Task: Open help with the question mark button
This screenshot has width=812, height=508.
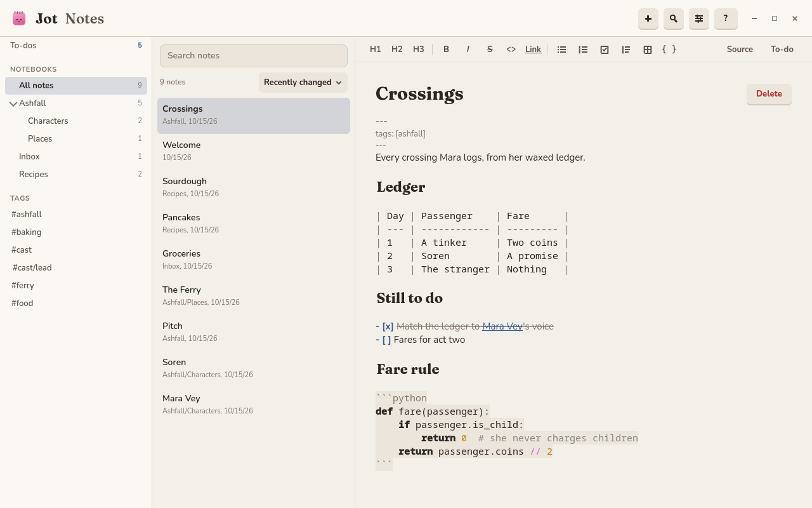Action: tap(726, 18)
